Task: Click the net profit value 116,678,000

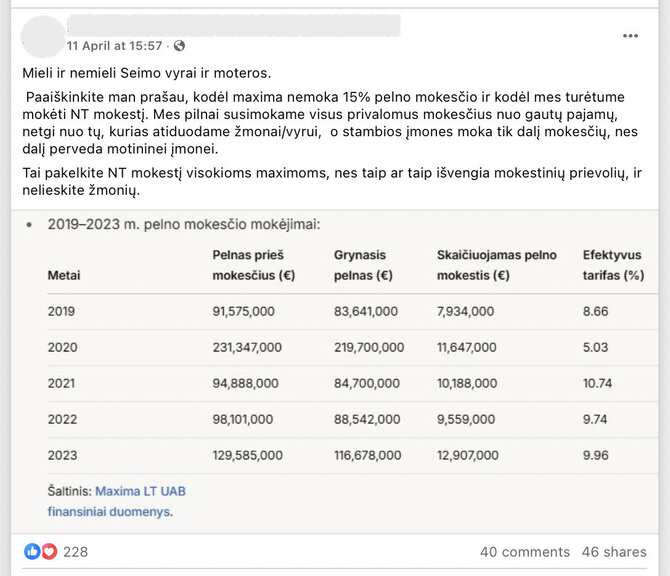Action: pyautogui.click(x=367, y=455)
